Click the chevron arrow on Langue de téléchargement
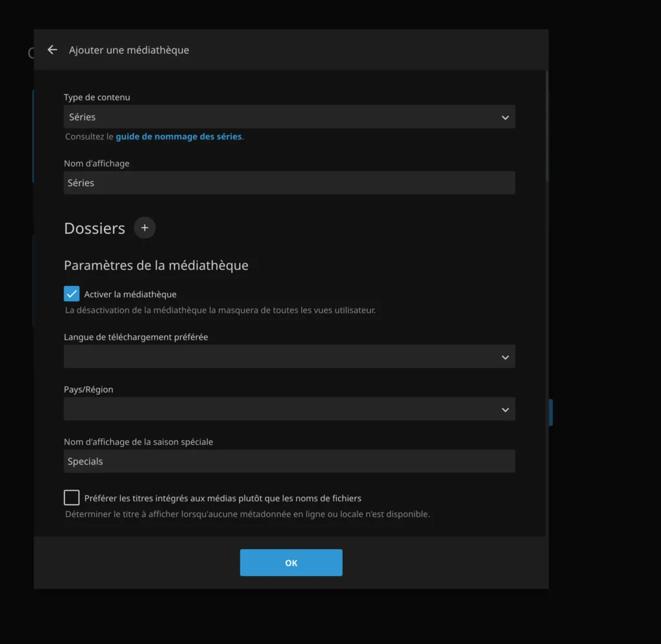 (x=505, y=357)
